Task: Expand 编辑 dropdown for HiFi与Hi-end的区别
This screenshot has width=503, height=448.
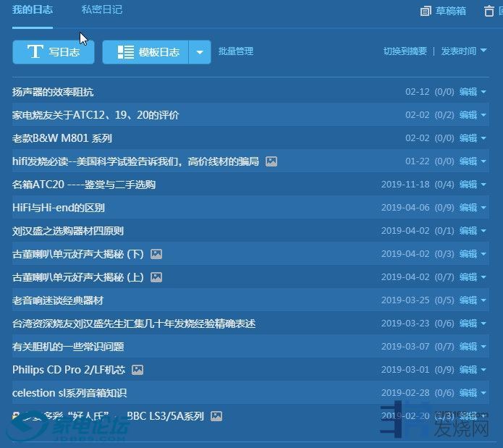Action: [483, 208]
